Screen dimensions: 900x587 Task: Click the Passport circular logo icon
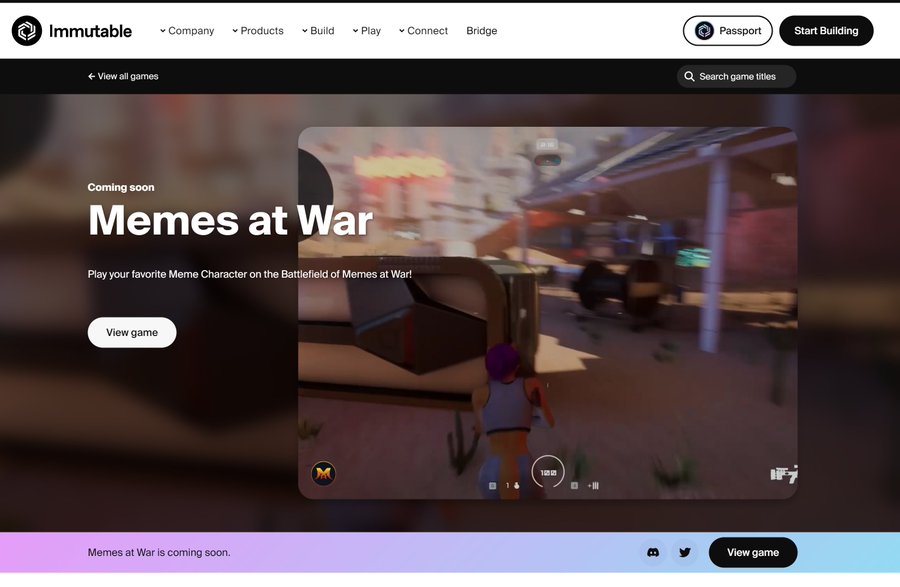tap(704, 30)
